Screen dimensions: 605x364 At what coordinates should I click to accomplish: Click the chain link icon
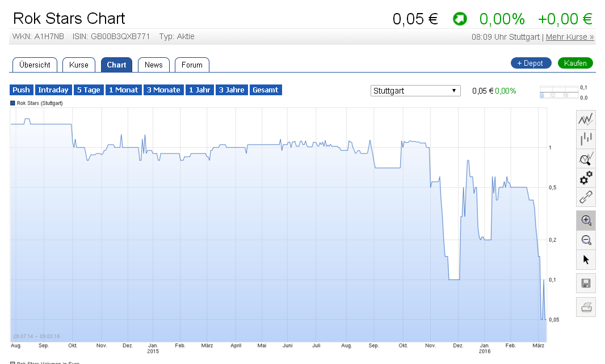pyautogui.click(x=586, y=197)
